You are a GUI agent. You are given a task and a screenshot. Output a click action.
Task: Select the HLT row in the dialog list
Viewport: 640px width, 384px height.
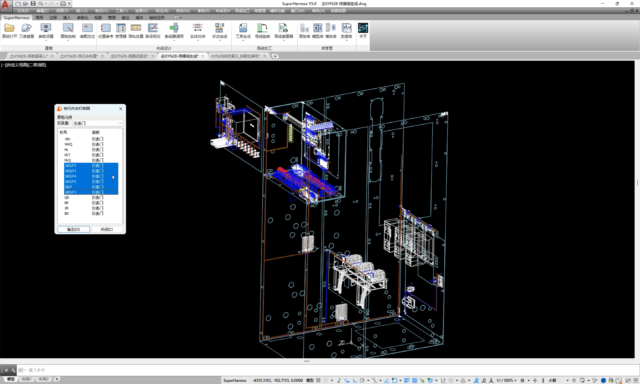[91, 155]
